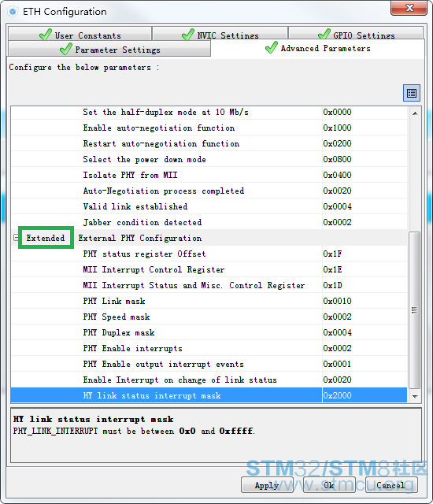The image size is (433, 504).
Task: Click the 0x0400 isolate PHY value
Action: tap(365, 175)
